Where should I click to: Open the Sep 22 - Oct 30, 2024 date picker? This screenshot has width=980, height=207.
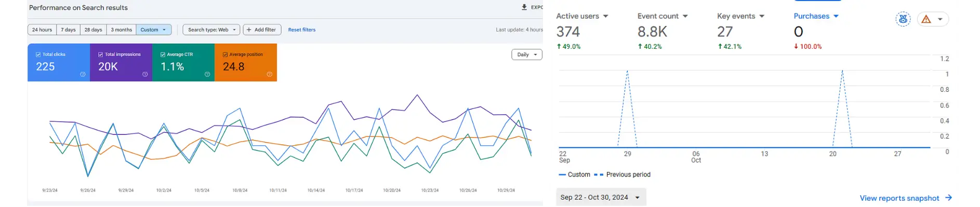pos(601,197)
